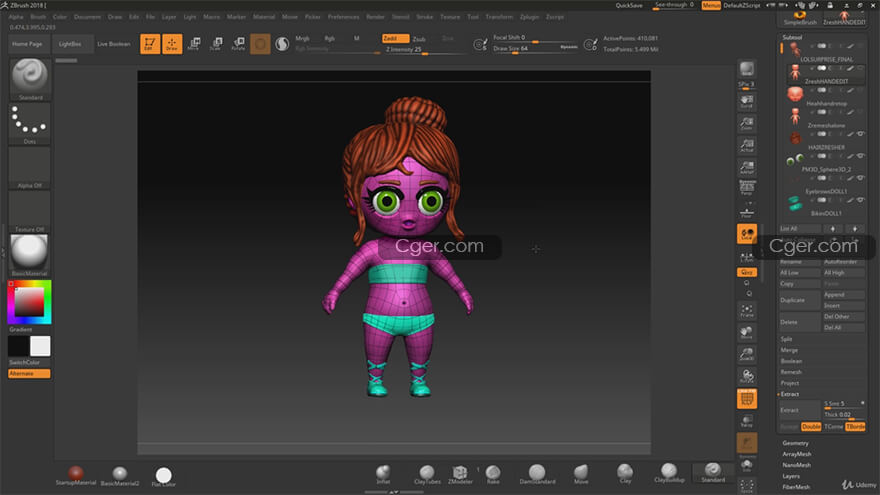Click the Append subtool button
Image resolution: width=880 pixels, height=495 pixels.
844,295
